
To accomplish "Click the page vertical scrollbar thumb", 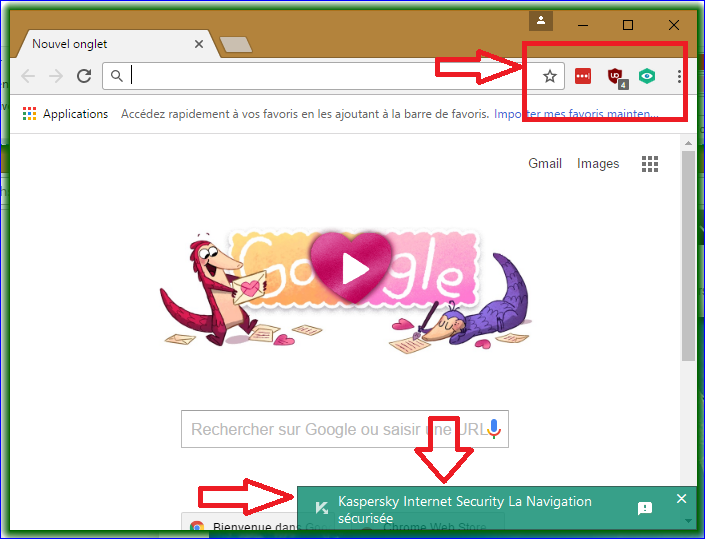I will pyautogui.click(x=688, y=256).
